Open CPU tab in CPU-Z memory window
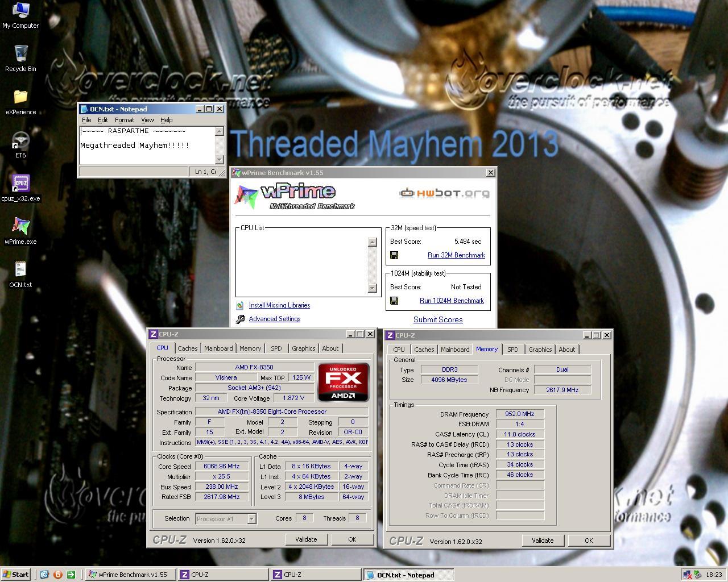 pos(399,350)
